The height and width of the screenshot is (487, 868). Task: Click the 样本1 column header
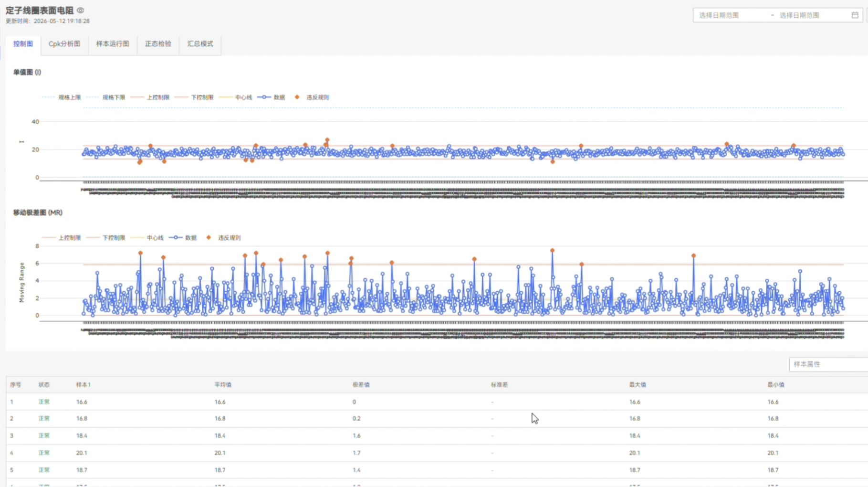coord(83,385)
